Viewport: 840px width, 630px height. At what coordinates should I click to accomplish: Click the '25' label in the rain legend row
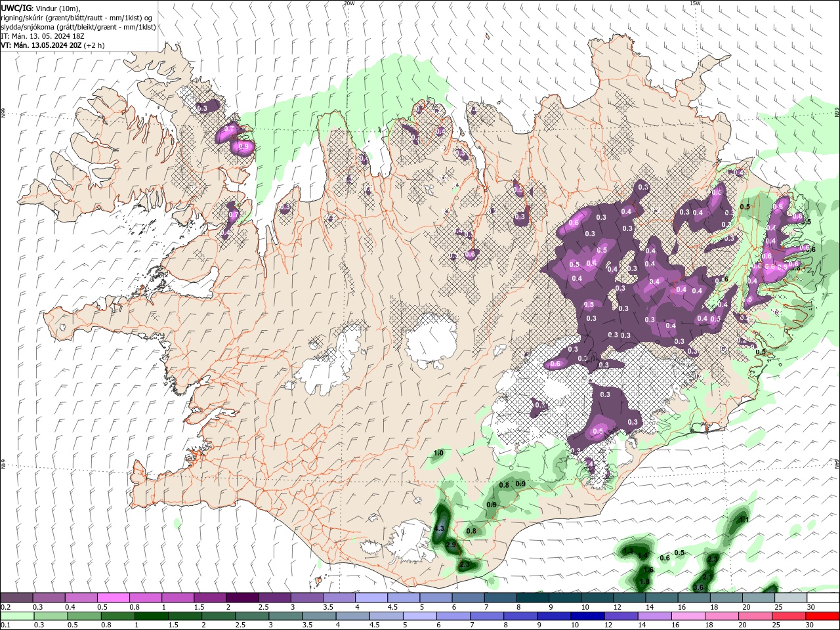[x=775, y=625]
